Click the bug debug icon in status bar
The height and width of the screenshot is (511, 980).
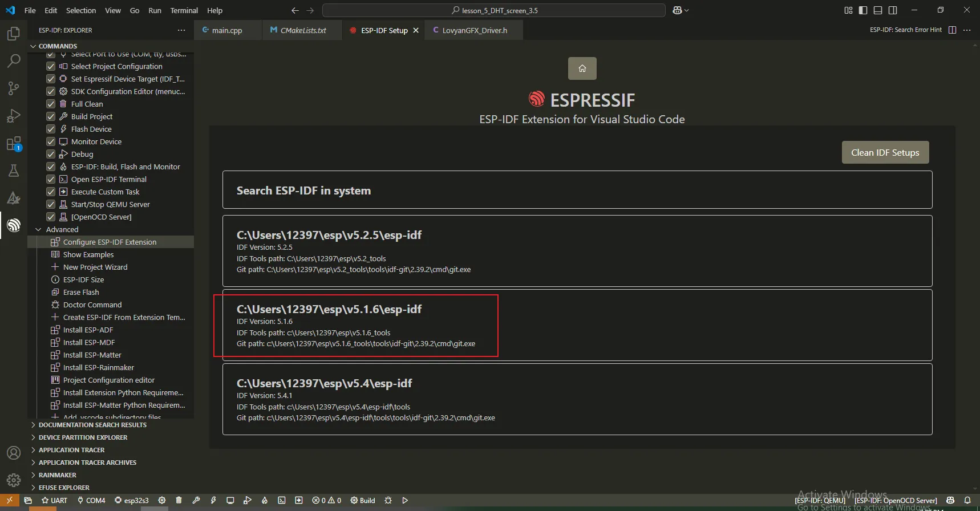pos(388,500)
